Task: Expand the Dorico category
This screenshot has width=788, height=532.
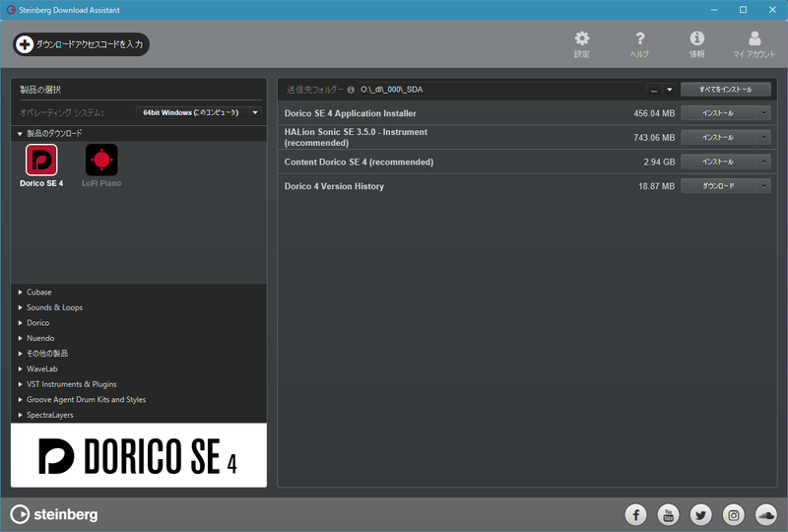Action: point(20,323)
